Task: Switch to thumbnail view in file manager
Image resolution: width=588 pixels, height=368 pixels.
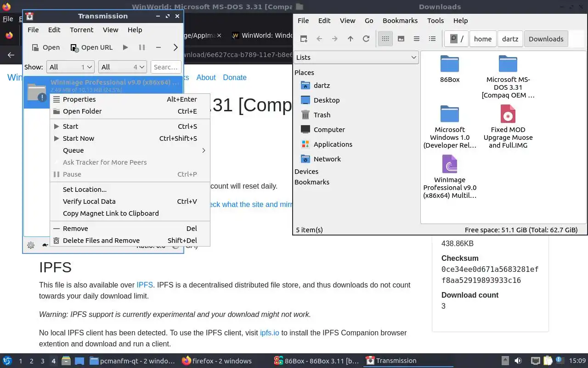Action: tap(401, 39)
